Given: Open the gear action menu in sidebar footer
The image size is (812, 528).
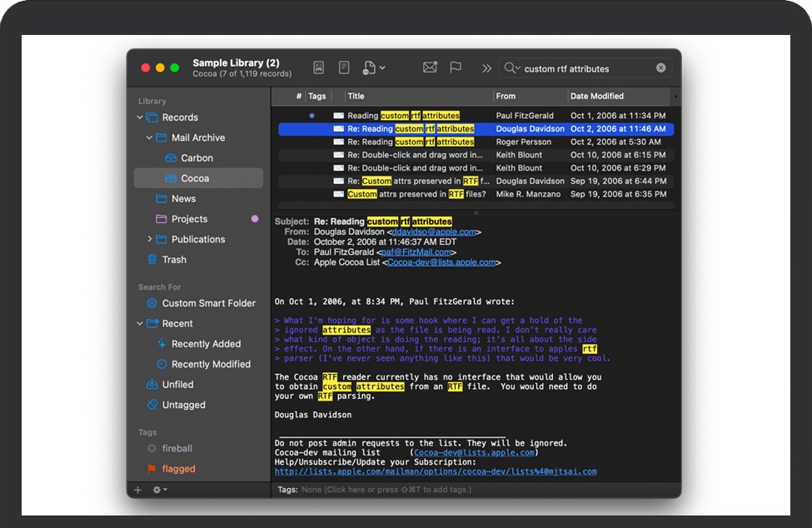Looking at the screenshot, I should [159, 490].
